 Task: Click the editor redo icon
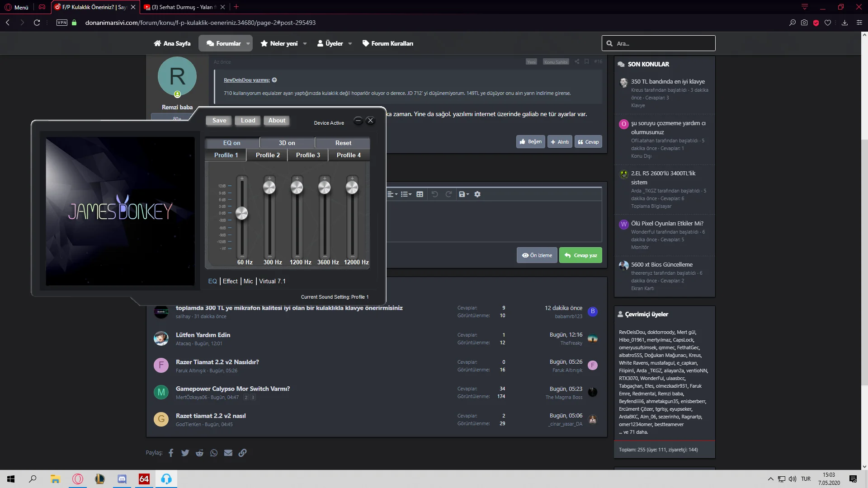click(x=448, y=194)
